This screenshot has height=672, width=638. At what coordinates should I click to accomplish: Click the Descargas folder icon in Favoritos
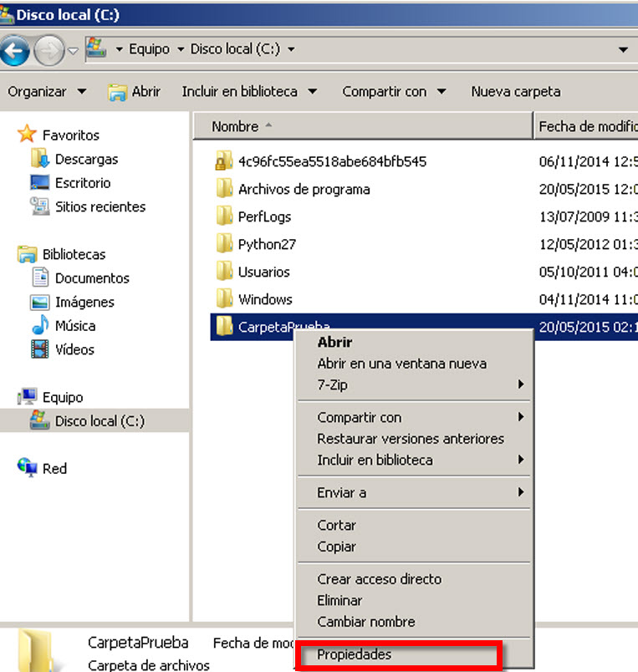pos(39,159)
